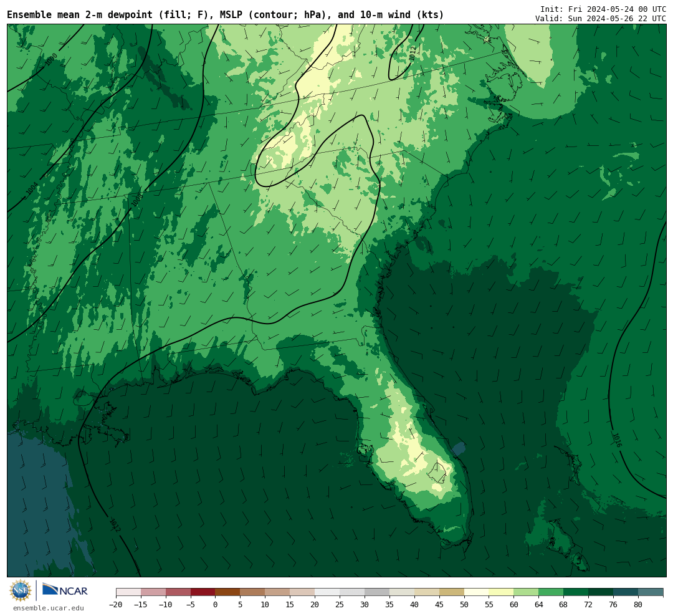Pick the above-80 teal colorbar swatch
The height and width of the screenshot is (616, 673).
pos(651,592)
